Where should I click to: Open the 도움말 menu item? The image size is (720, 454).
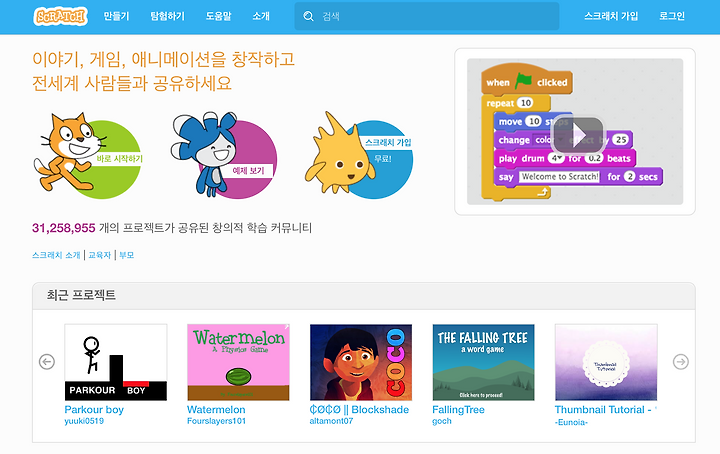point(219,17)
